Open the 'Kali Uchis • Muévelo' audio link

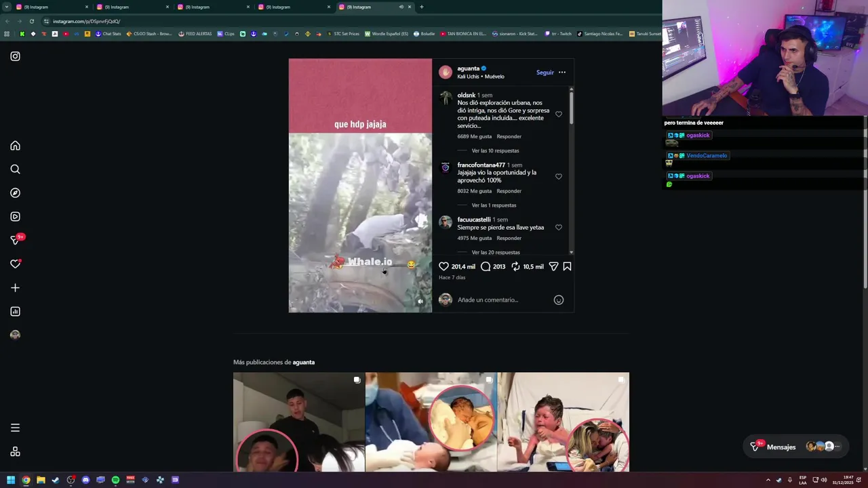(481, 77)
